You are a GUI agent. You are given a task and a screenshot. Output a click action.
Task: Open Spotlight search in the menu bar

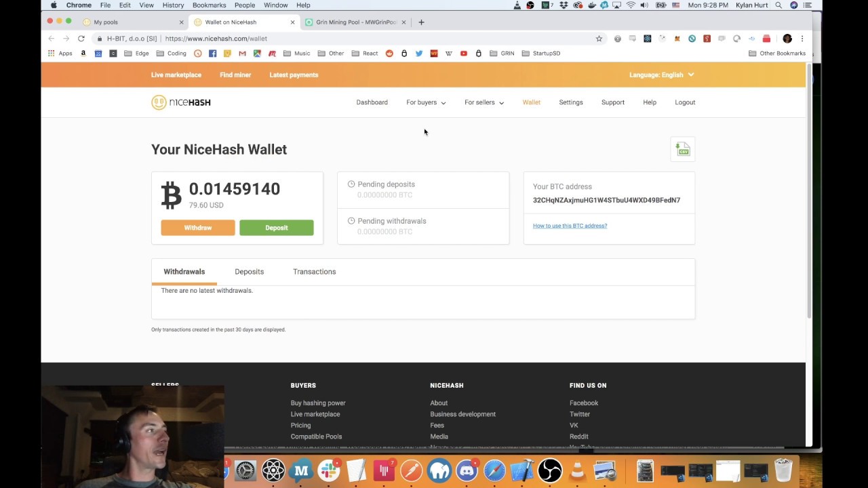778,5
